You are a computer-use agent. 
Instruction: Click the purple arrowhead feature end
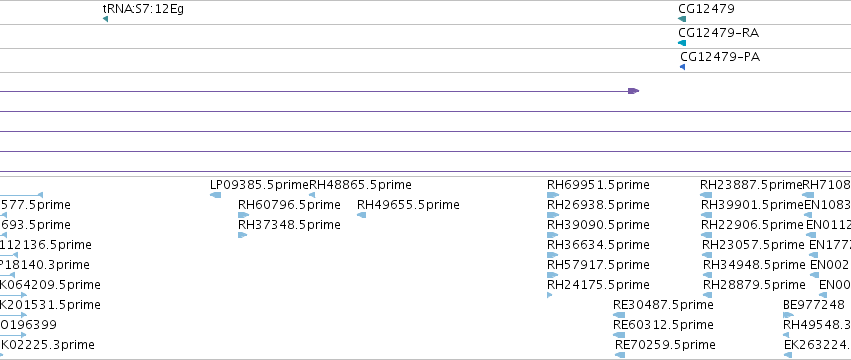point(633,91)
